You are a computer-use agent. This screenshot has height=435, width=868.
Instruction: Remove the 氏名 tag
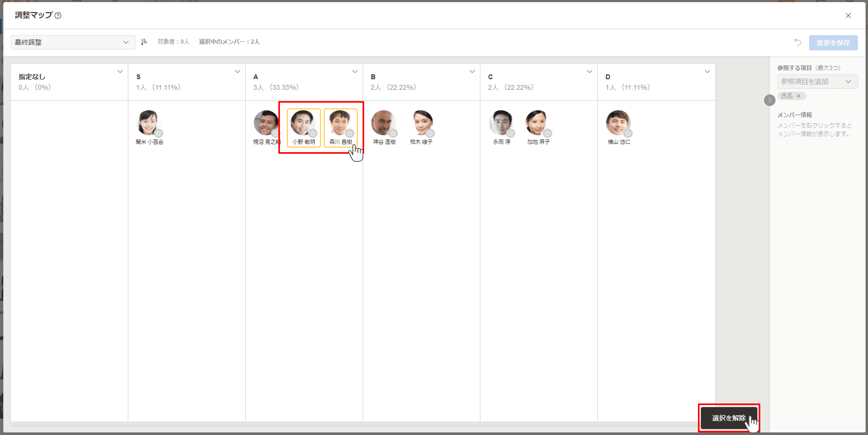(798, 96)
